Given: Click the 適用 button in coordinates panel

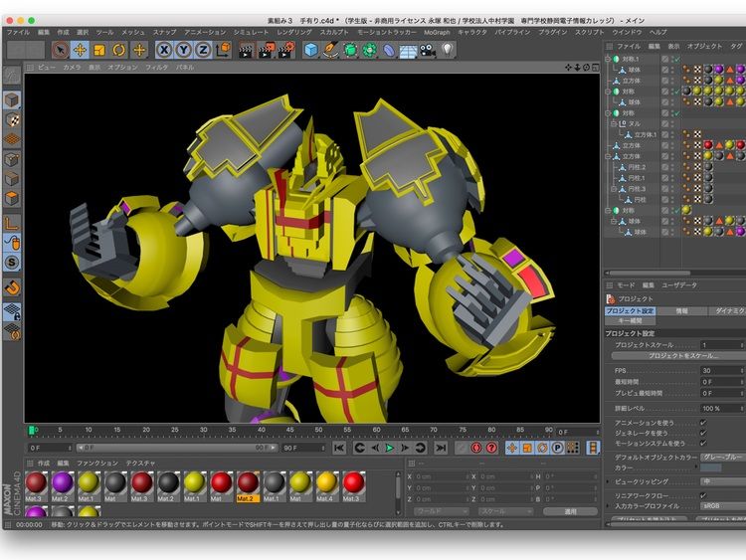Looking at the screenshot, I should [570, 511].
